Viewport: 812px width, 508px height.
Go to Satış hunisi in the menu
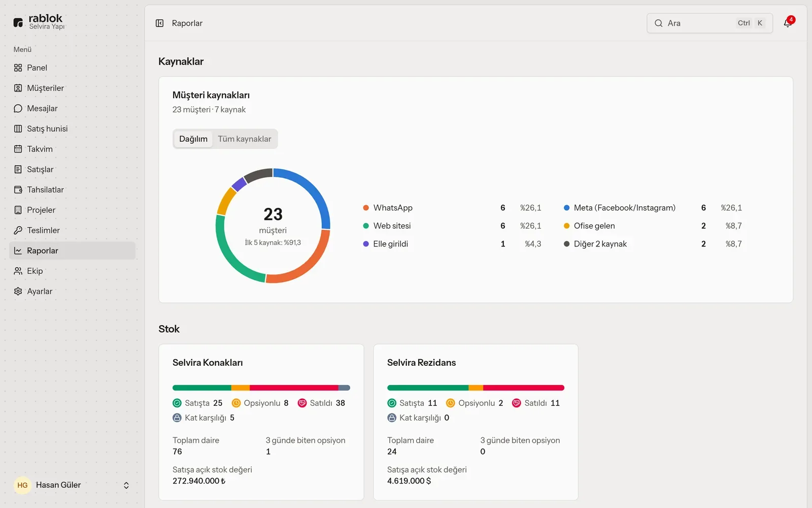(x=72, y=129)
